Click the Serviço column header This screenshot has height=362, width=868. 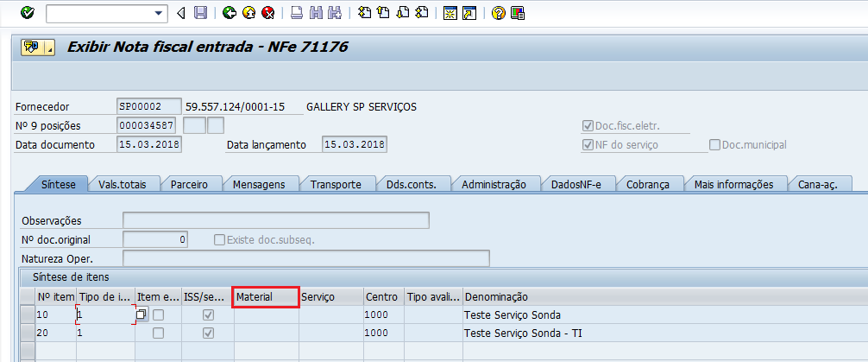point(331,296)
